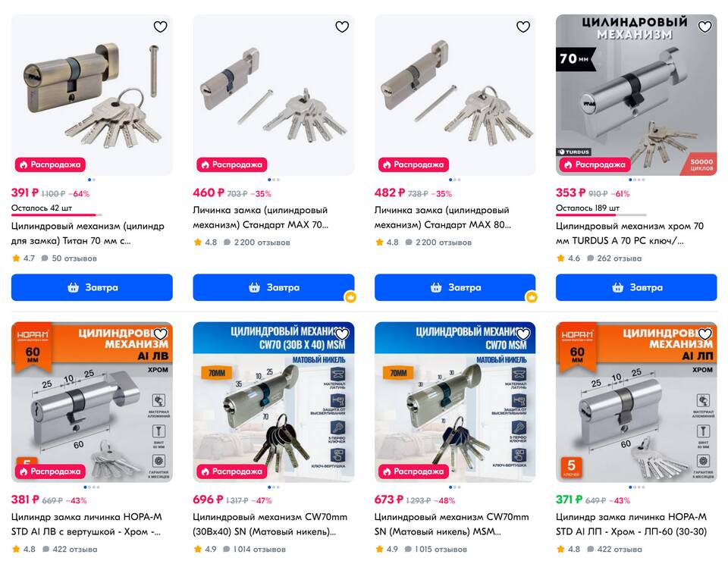
Task: Open Цилиндровый механизм хром TURDUS title link
Action: click(629, 233)
